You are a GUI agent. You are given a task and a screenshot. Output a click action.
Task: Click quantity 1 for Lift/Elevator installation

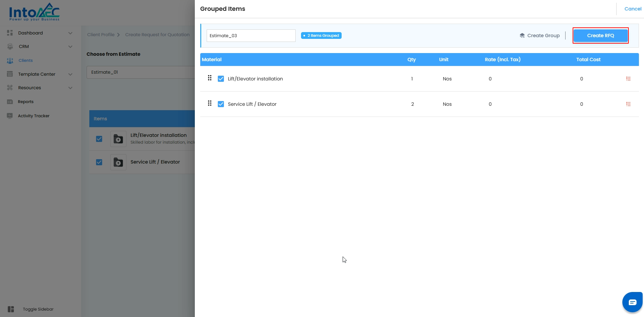412,79
